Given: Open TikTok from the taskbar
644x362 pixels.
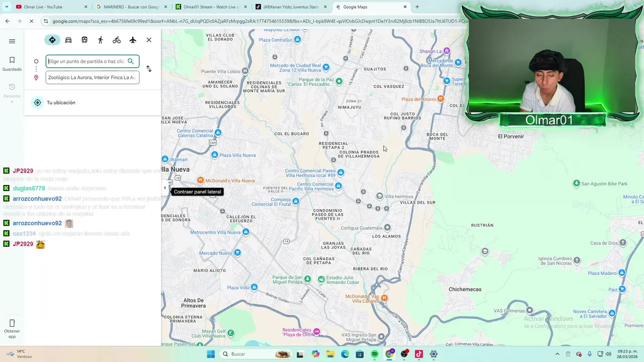Looking at the screenshot, I should 419,354.
